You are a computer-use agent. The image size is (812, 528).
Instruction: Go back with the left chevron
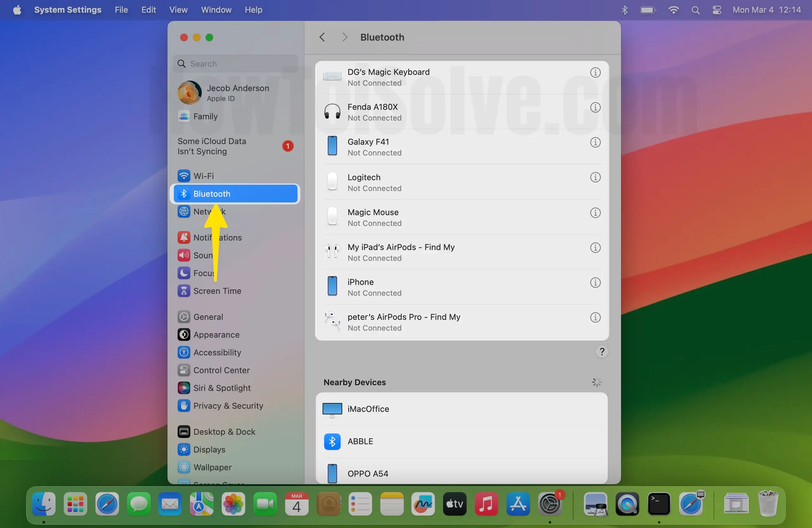coord(322,37)
